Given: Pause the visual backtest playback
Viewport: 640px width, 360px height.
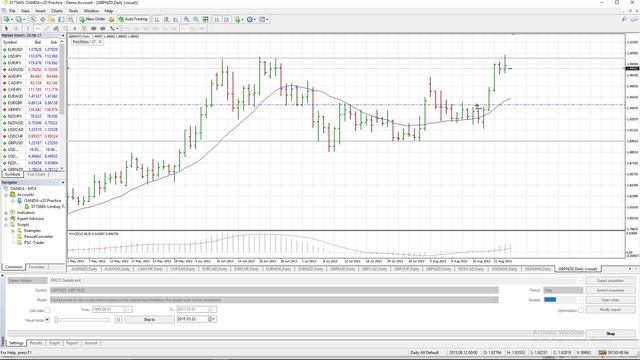Looking at the screenshot, I should click(118, 320).
